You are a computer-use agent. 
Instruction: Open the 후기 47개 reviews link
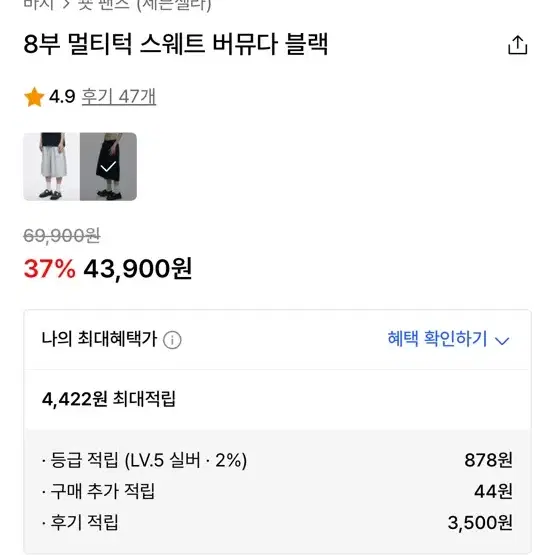point(119,97)
